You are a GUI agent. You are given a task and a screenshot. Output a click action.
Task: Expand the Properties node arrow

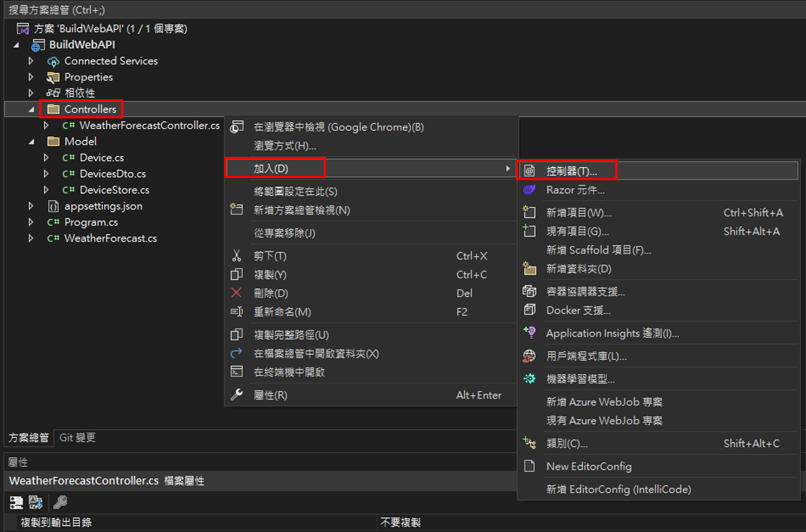31,77
